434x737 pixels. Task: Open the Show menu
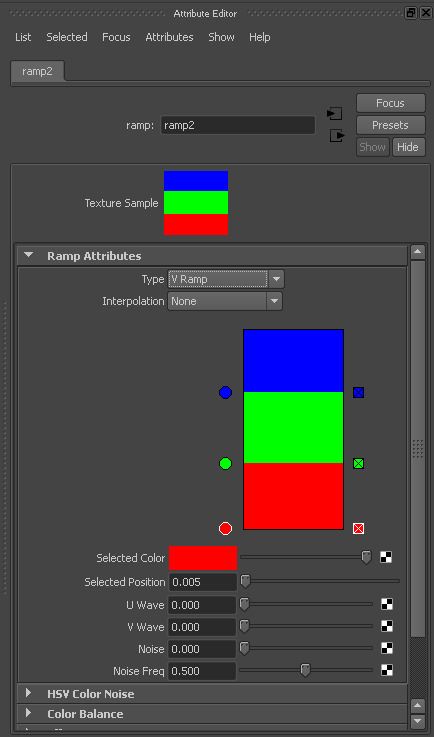tap(221, 37)
